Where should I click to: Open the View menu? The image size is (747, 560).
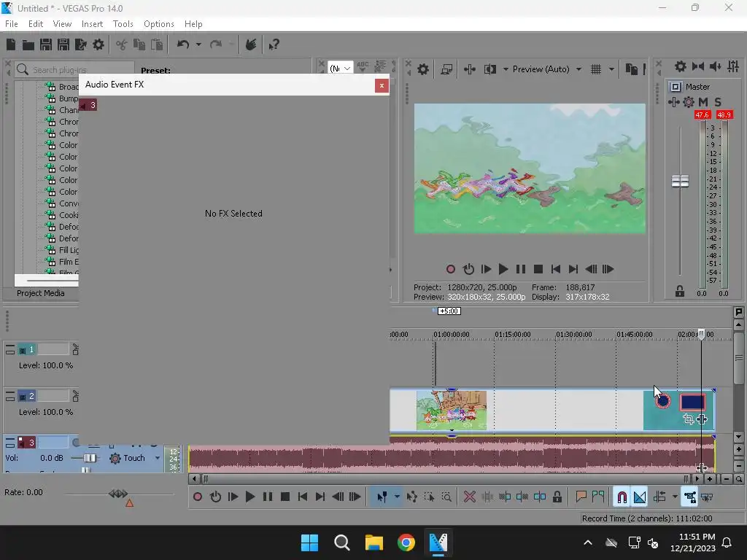(x=62, y=24)
